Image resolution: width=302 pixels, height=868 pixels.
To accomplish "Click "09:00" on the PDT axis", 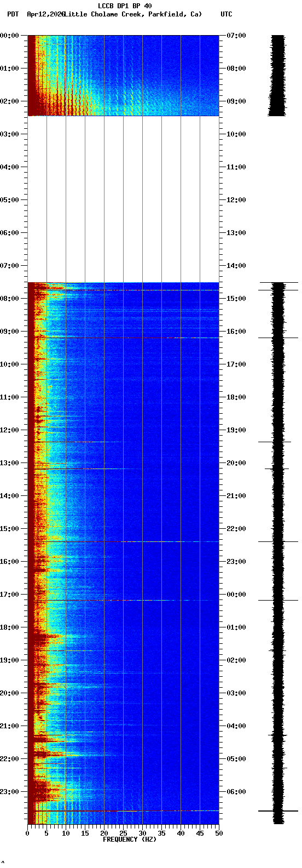I will tap(9, 332).
